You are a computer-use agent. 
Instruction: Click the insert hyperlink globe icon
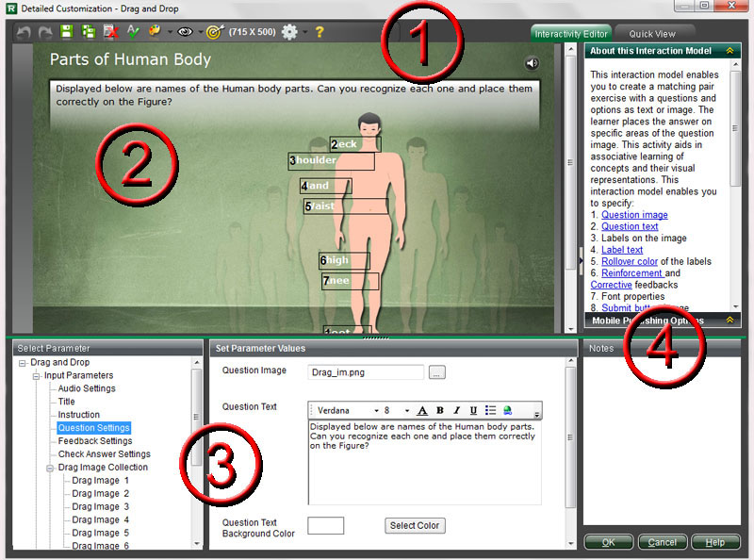507,410
